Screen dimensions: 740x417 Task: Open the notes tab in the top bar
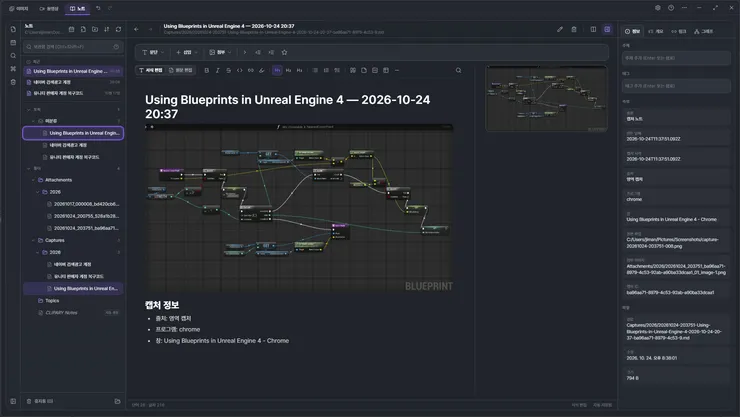77,8
